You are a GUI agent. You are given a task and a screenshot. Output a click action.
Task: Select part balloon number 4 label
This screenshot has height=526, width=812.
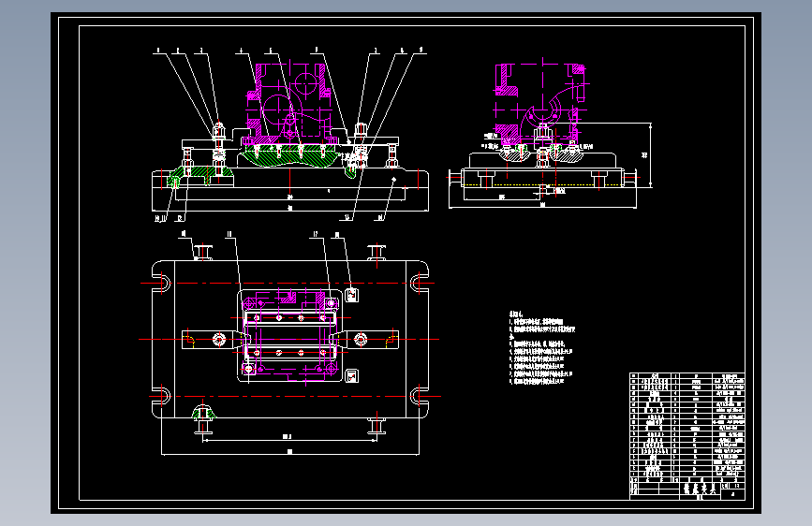click(x=241, y=51)
